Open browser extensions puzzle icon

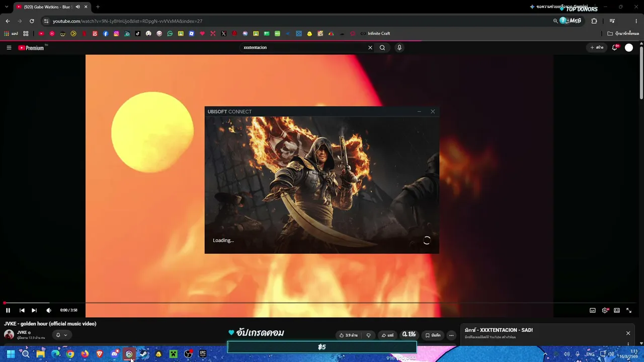coord(594,21)
